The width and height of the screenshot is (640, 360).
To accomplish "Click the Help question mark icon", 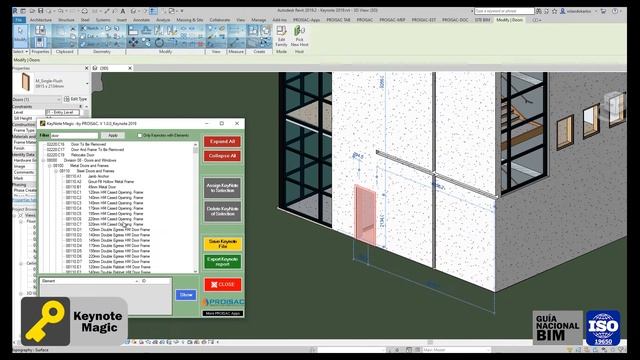I will pyautogui.click(x=615, y=11).
